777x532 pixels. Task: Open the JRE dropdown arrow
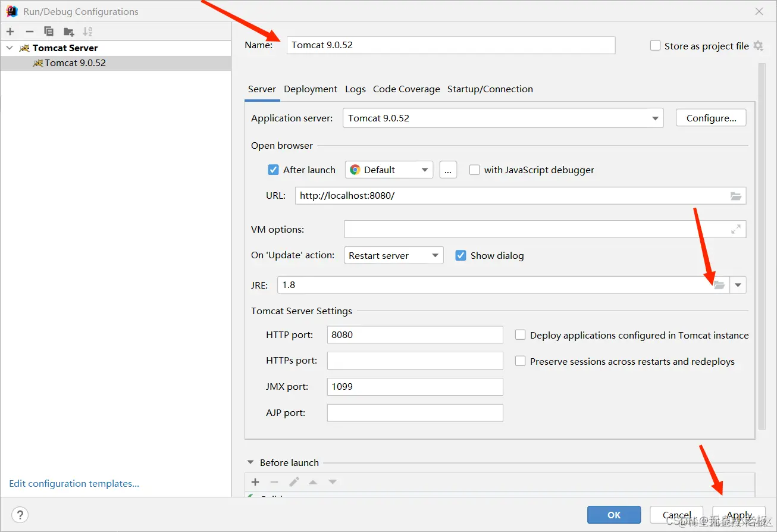pyautogui.click(x=738, y=285)
